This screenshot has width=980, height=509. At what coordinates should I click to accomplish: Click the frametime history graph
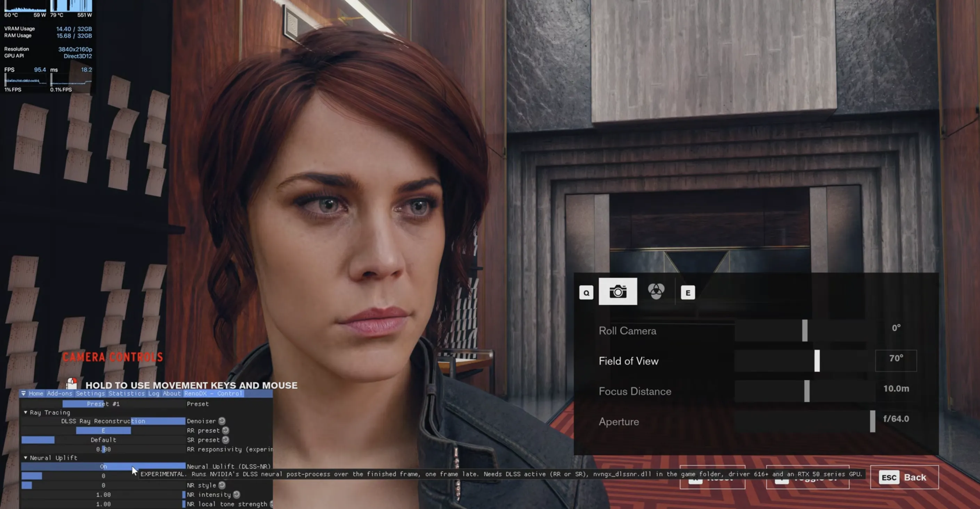(x=71, y=80)
